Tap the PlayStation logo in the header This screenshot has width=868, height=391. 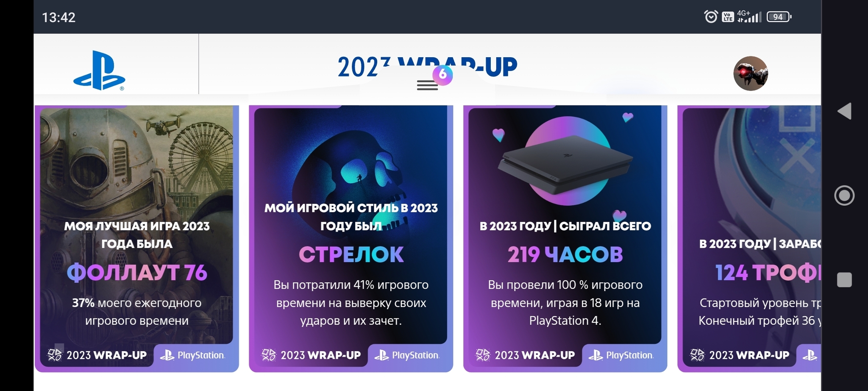[100, 70]
